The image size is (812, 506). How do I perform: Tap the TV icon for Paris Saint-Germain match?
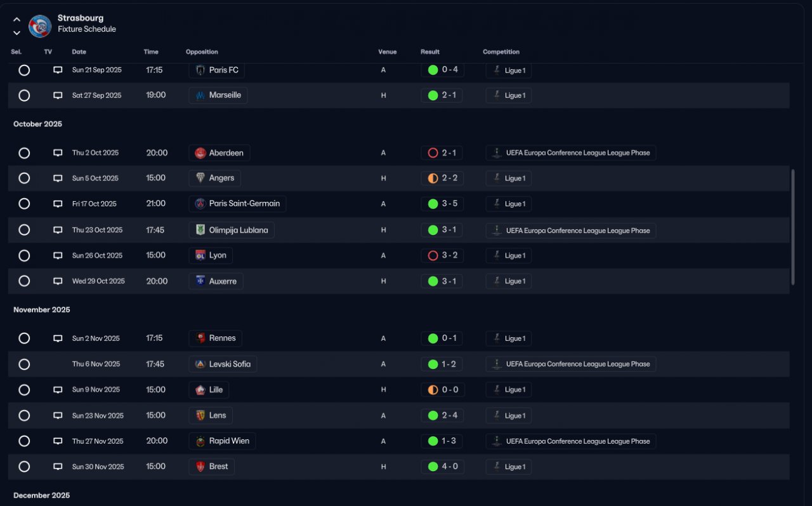coord(58,204)
